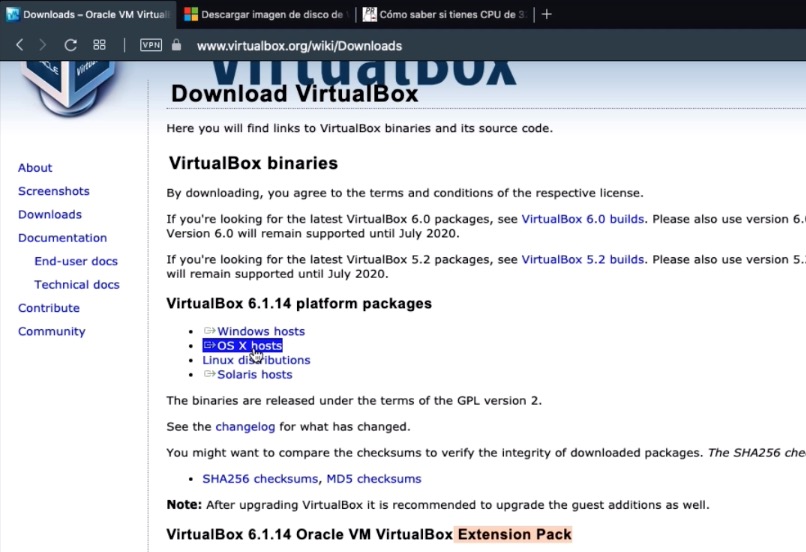Reload the VirtualBox downloads page
The width and height of the screenshot is (806, 552).
(x=70, y=45)
